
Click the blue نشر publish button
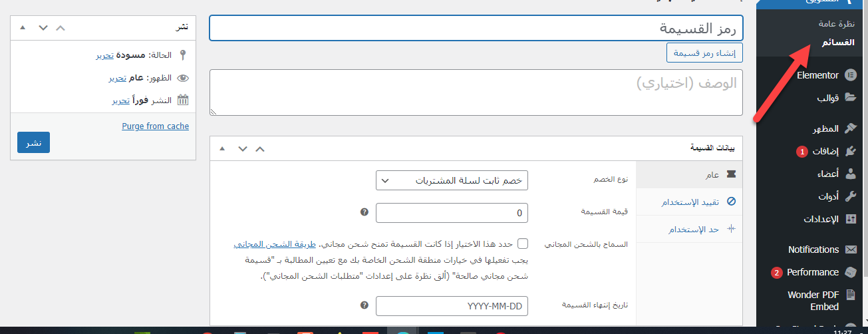click(x=33, y=142)
